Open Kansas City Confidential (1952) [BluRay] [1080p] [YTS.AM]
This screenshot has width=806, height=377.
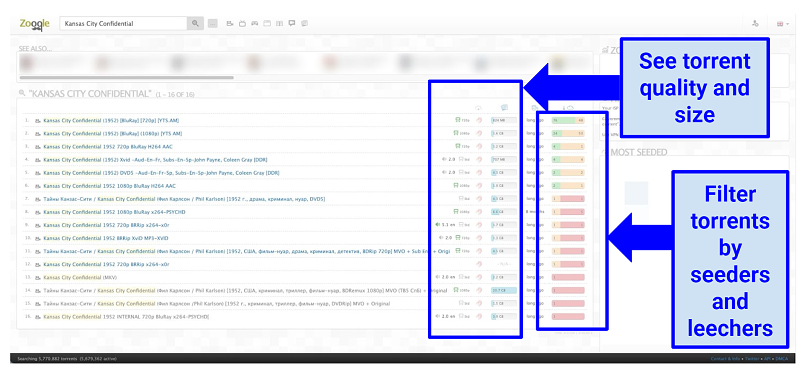click(113, 133)
